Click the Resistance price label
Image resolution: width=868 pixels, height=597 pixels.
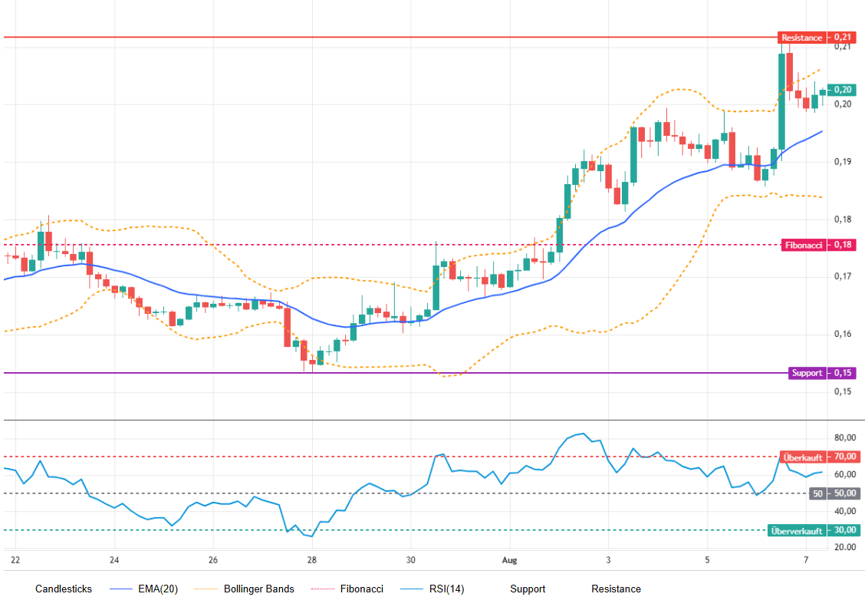coord(801,38)
